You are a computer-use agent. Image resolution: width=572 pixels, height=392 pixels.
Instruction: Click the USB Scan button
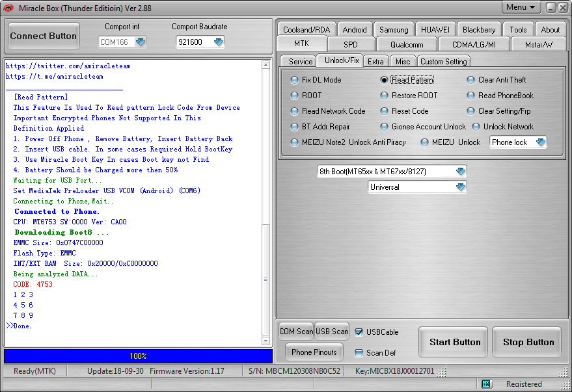tap(332, 331)
